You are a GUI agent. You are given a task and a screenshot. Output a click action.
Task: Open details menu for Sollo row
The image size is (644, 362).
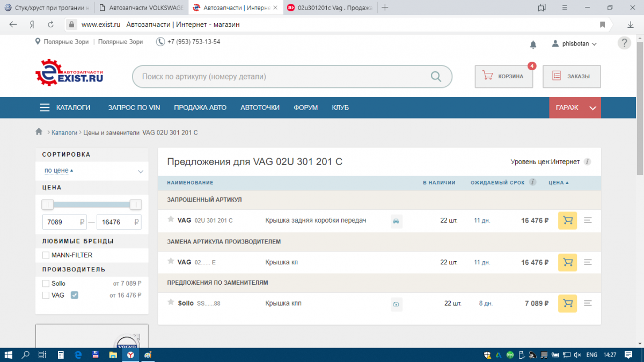click(588, 304)
